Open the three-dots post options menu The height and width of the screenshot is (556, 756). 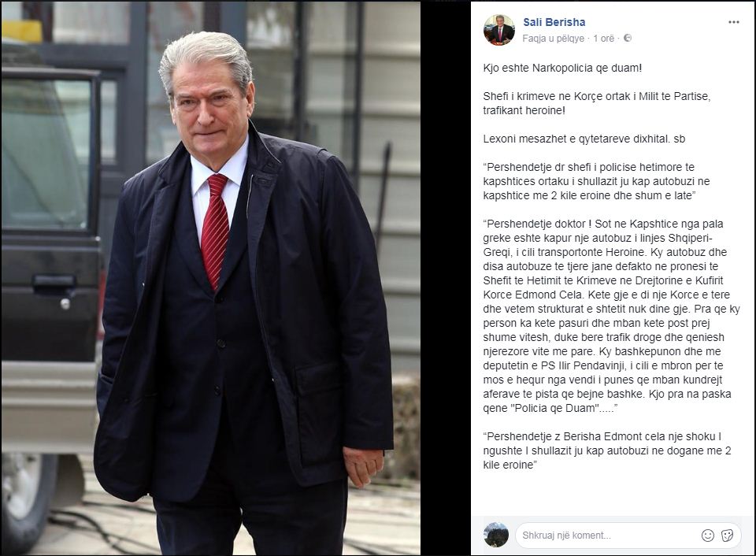[733, 22]
